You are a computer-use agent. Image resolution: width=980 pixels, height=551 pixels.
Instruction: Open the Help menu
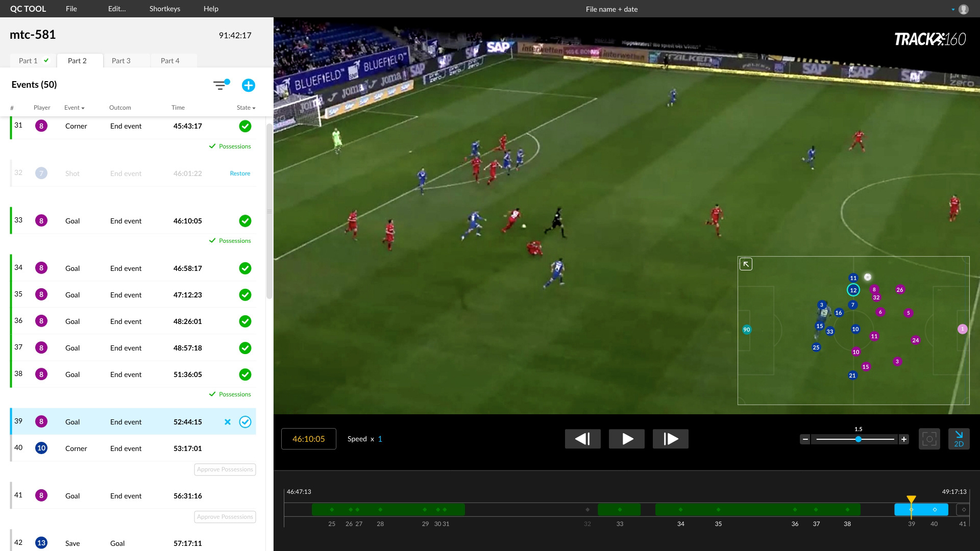(211, 9)
